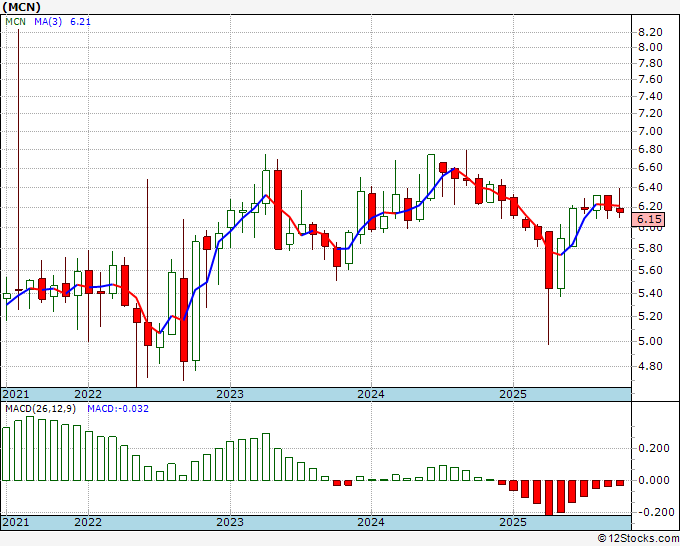Select 2024 on the price chart time axis
680x546 pixels.
coord(371,394)
